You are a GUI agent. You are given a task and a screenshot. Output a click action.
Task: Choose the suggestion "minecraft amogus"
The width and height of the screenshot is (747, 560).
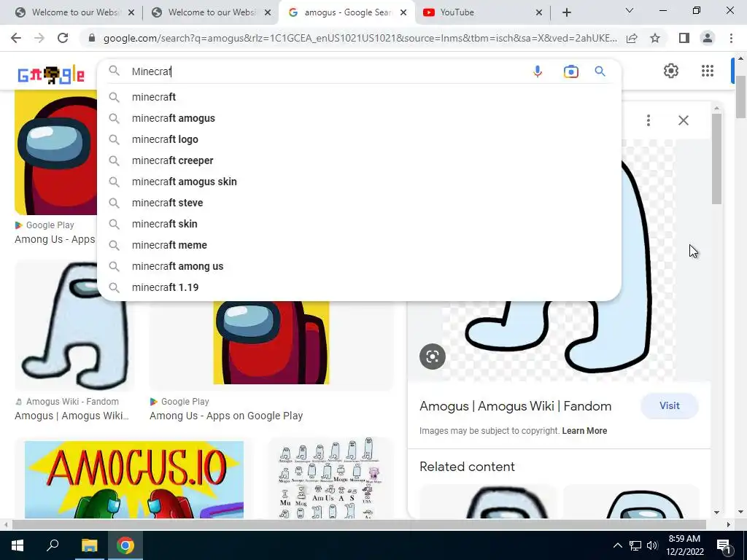point(359,118)
